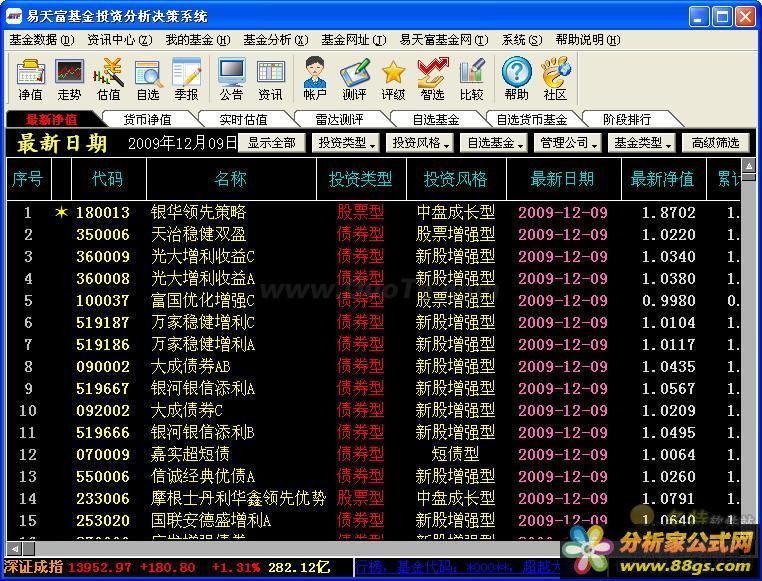Open the 易天富基金网 menu
Image resolution: width=762 pixels, height=581 pixels.
(x=444, y=40)
